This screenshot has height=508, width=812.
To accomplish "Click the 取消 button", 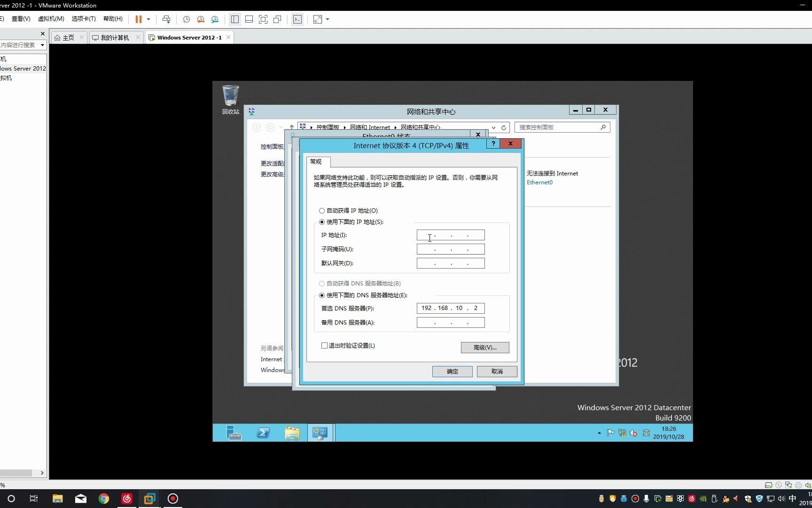I will (497, 372).
